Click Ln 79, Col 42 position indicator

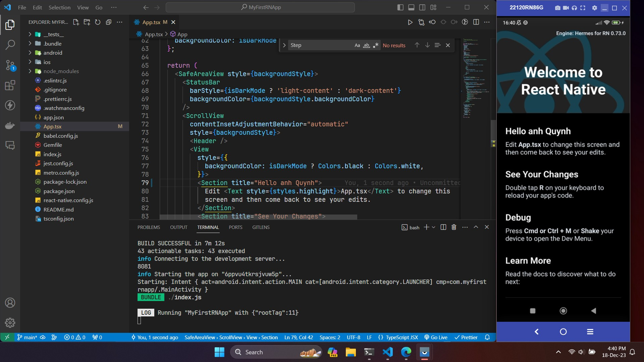coord(299,338)
